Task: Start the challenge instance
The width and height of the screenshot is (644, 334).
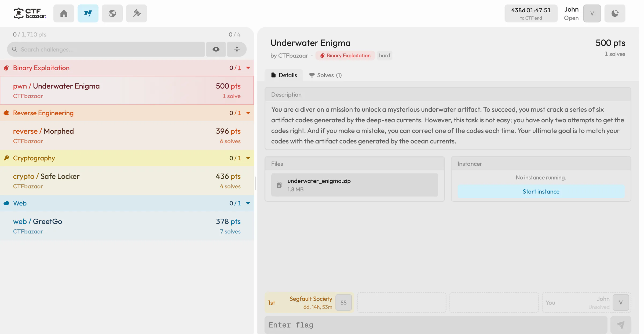Action: point(541,192)
